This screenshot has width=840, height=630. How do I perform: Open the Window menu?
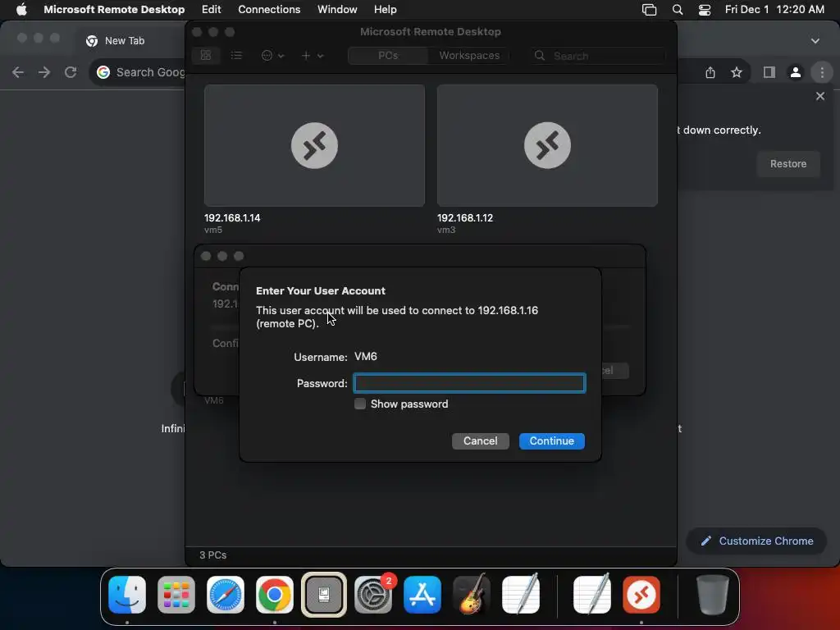tap(337, 9)
